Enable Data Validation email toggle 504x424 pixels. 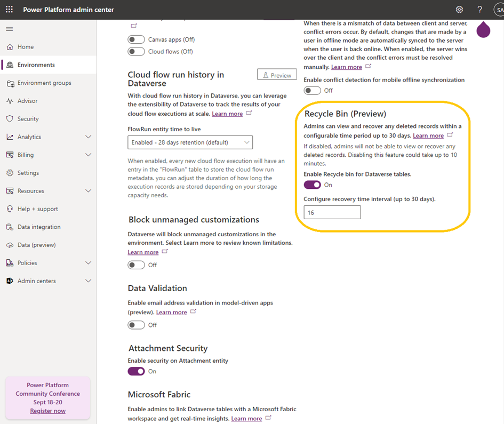[x=136, y=325]
